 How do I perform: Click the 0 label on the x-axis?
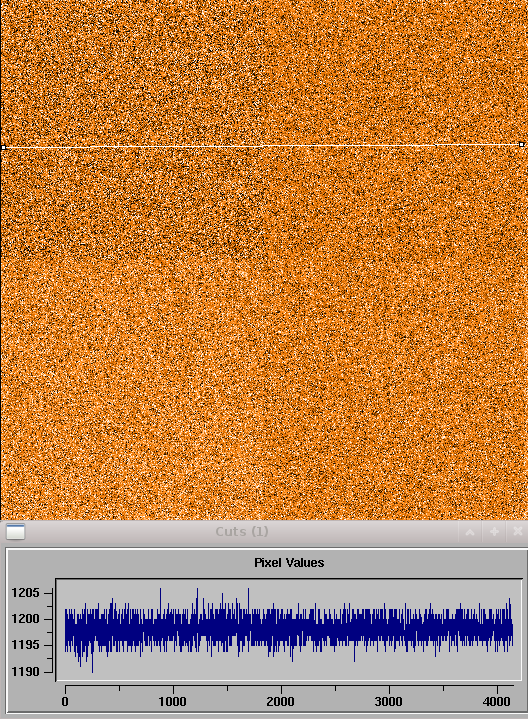[x=65, y=702]
